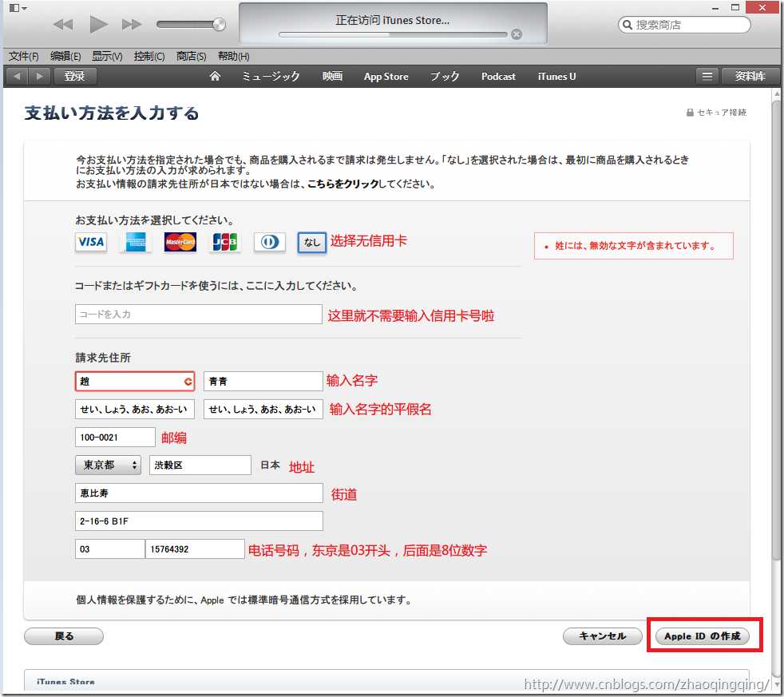
Task: Select the MasterCard payment icon
Action: point(180,242)
